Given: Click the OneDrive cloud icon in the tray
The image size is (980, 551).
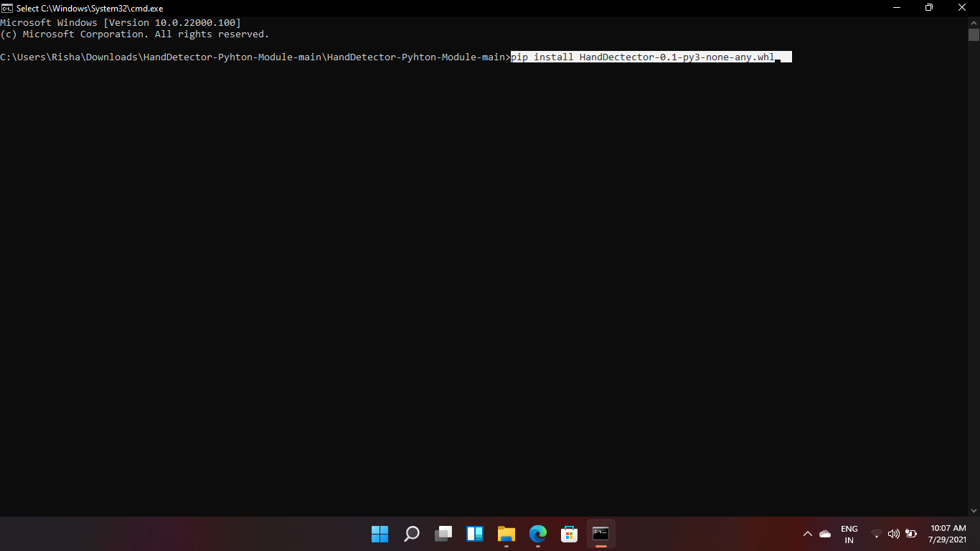Looking at the screenshot, I should pyautogui.click(x=824, y=534).
